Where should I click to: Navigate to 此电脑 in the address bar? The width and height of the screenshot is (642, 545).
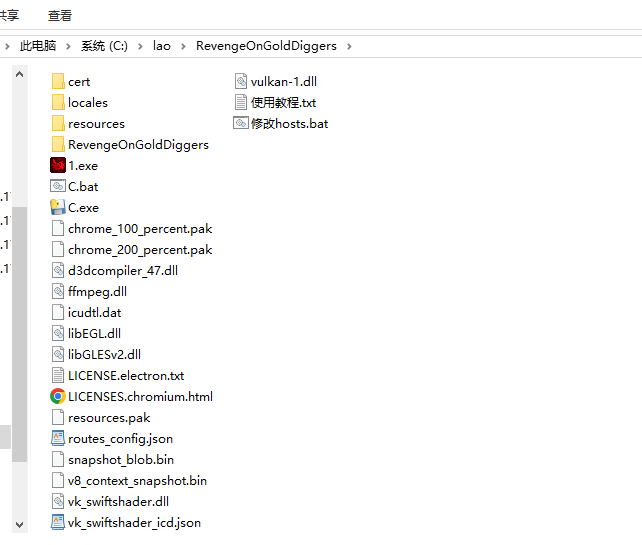38,46
